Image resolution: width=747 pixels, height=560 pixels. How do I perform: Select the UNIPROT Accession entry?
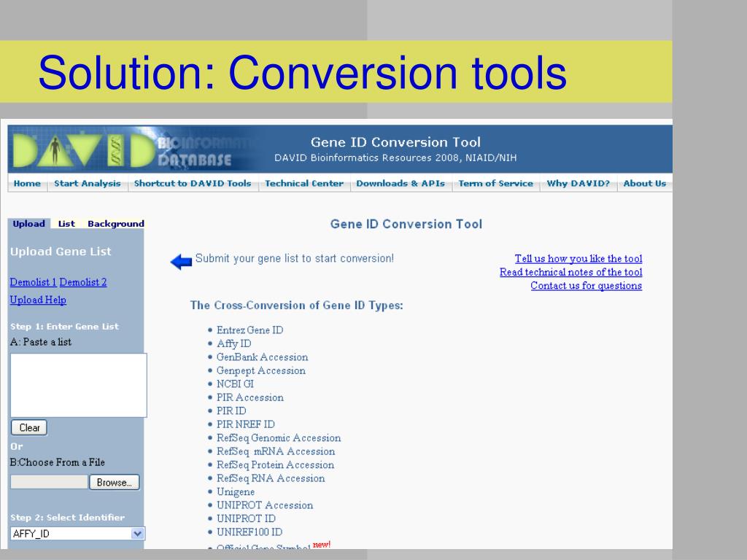[264, 505]
